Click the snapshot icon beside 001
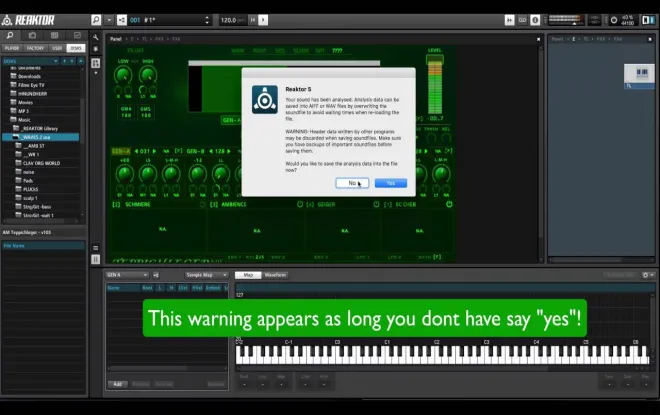The width and height of the screenshot is (660, 415). [x=122, y=20]
